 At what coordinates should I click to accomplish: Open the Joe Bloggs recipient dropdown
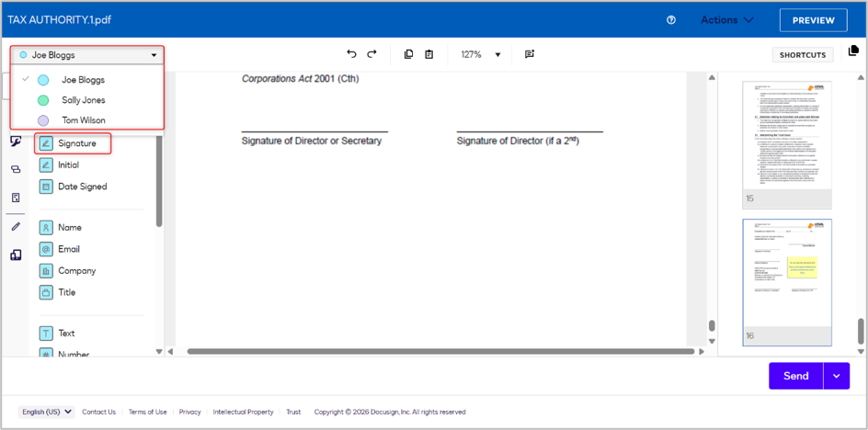click(x=87, y=55)
